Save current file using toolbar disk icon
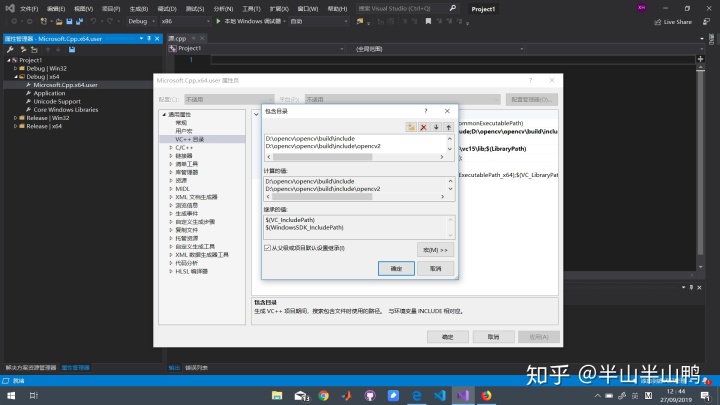This screenshot has height=405, width=720. click(x=69, y=21)
